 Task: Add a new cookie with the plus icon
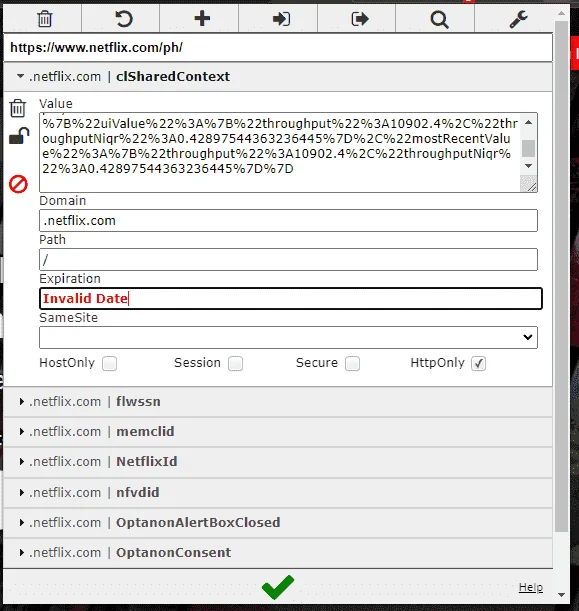coord(202,18)
